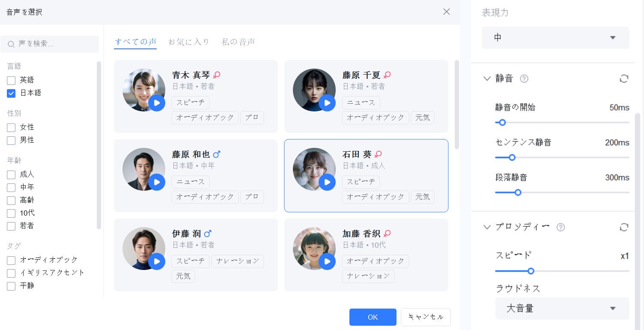Image resolution: width=644 pixels, height=330 pixels.
Task: Open help icon next to 静音
Action: coord(524,78)
